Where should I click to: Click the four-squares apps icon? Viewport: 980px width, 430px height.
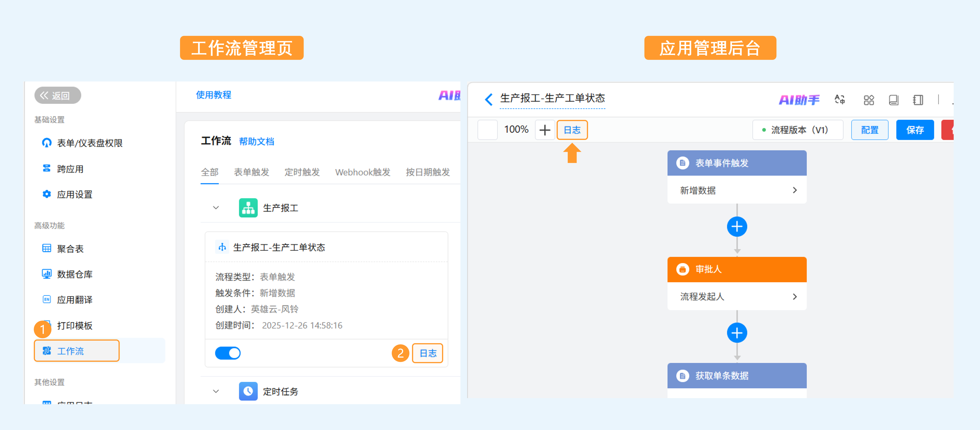pyautogui.click(x=868, y=100)
